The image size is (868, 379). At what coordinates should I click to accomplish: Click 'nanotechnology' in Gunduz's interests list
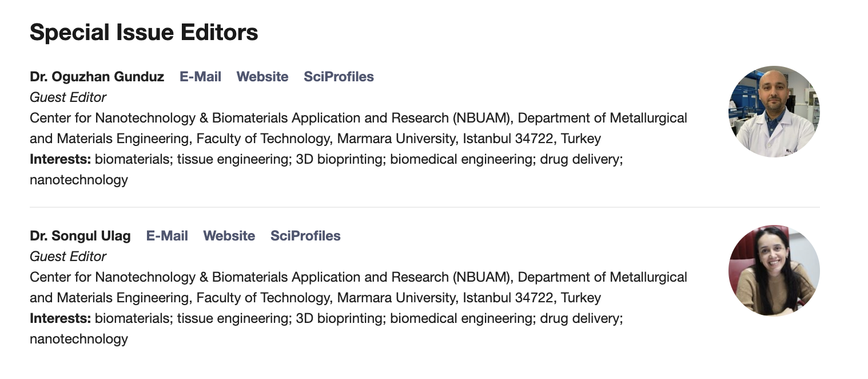[x=79, y=180]
